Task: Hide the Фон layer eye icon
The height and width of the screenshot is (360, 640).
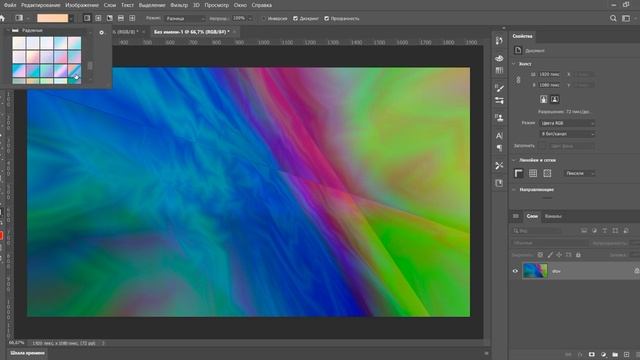Action: [x=515, y=271]
